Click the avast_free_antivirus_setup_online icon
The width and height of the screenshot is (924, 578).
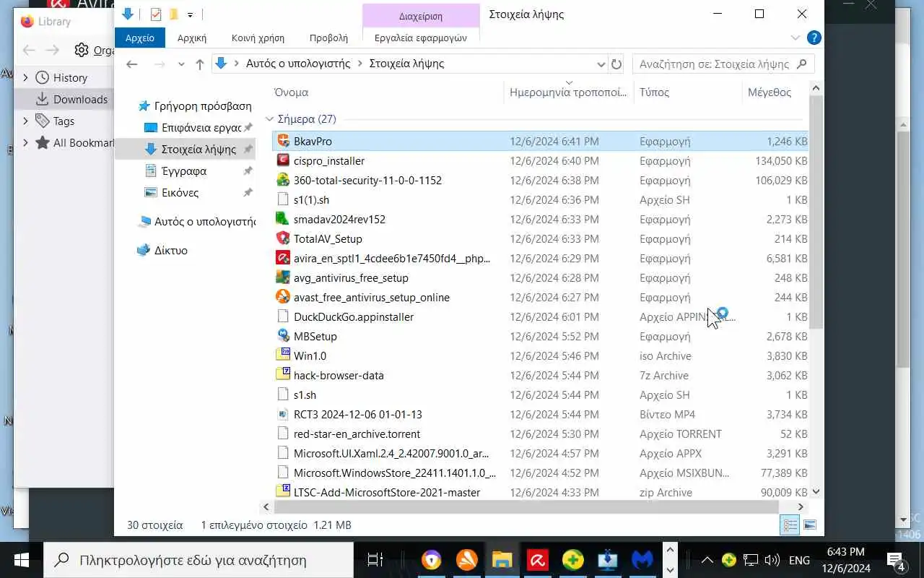[x=283, y=297]
